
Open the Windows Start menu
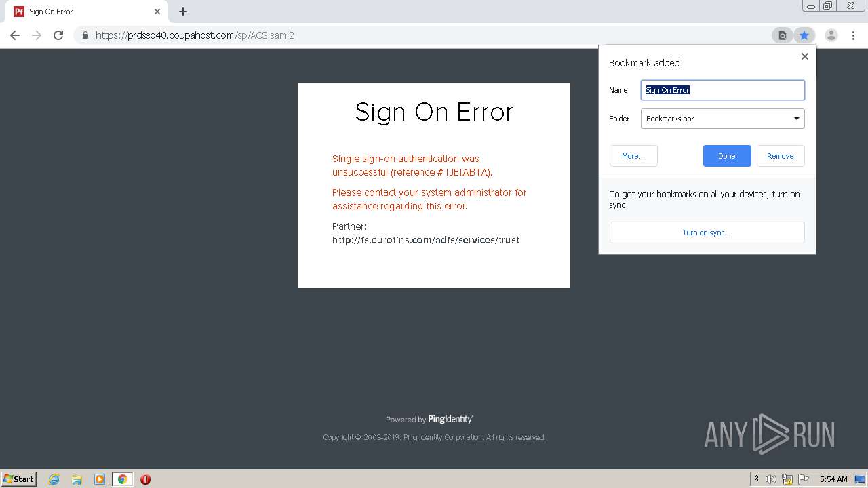(18, 479)
